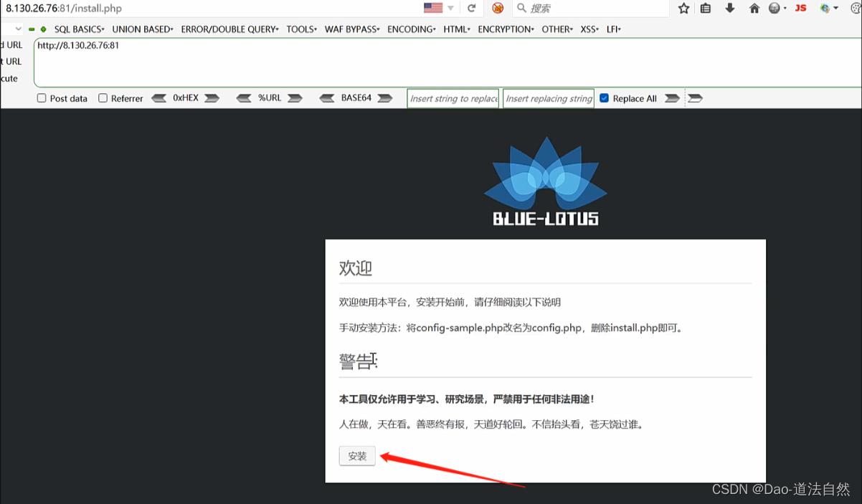Expand the SQL BASICS dropdown menu
The image size is (862, 504).
click(79, 29)
